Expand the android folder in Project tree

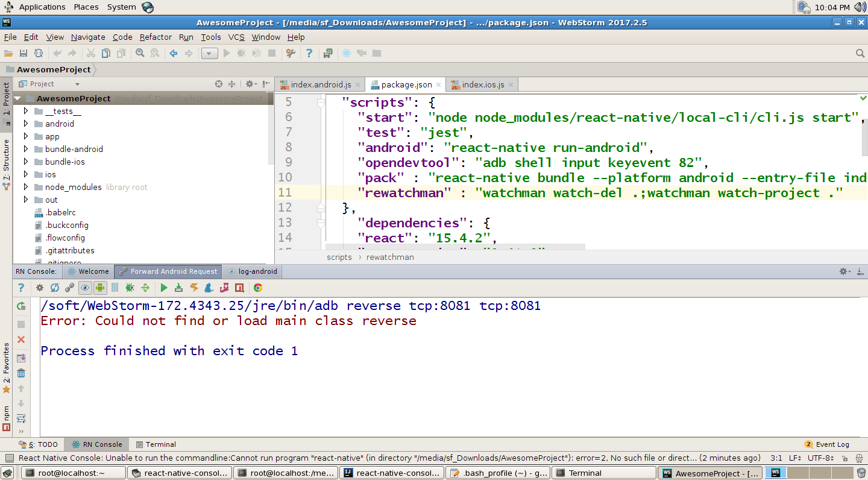[x=25, y=124]
